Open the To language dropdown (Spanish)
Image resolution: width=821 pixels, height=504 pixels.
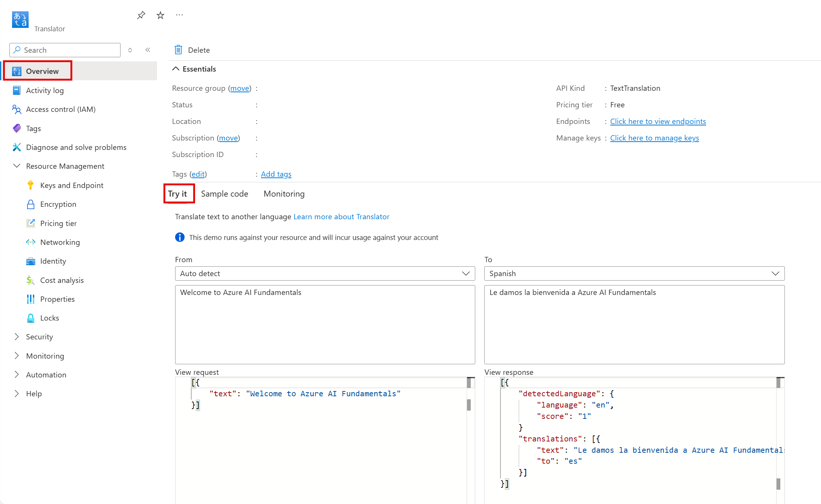(634, 273)
